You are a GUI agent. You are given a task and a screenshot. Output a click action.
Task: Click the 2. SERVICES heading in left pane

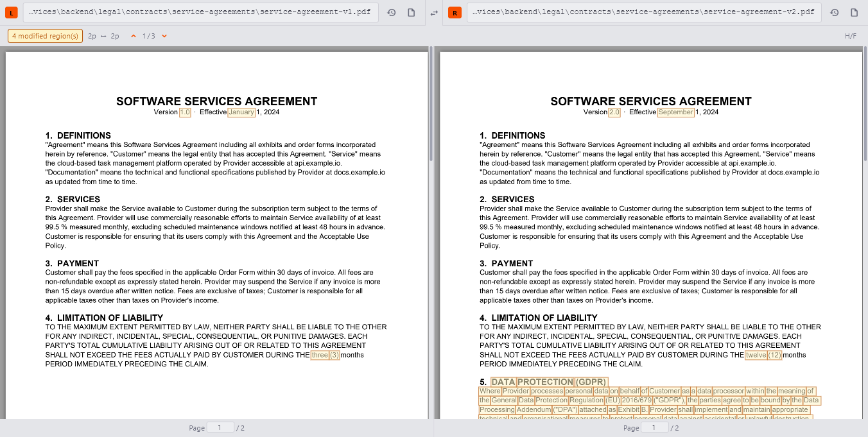coord(73,200)
